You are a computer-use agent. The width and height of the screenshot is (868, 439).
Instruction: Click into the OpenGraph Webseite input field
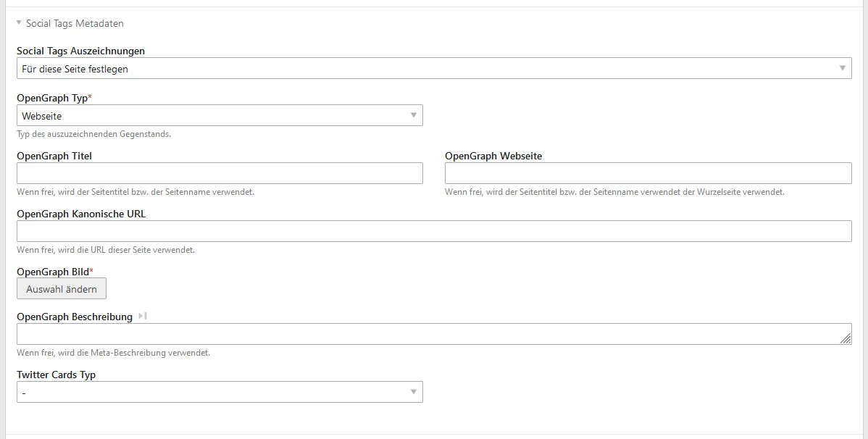[648, 173]
